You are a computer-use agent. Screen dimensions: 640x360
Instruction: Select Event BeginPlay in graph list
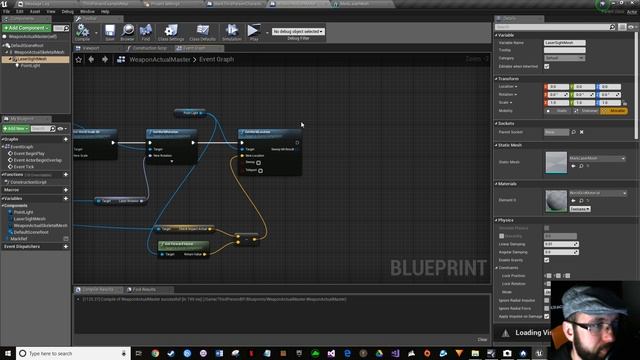(29, 154)
